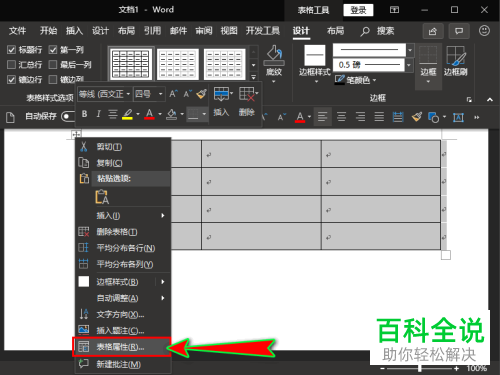Click Copy (复制) in the context menu
Screen dimensions: 500x375
(x=123, y=163)
